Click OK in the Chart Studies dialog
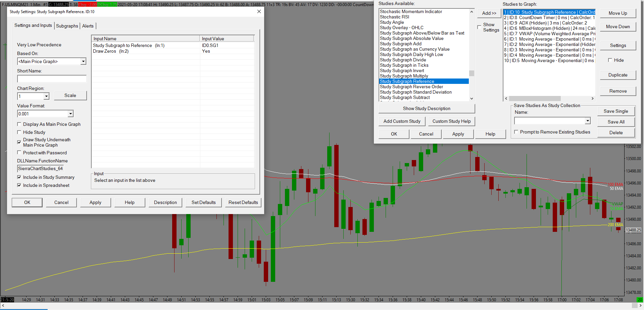644x310 pixels. click(394, 134)
